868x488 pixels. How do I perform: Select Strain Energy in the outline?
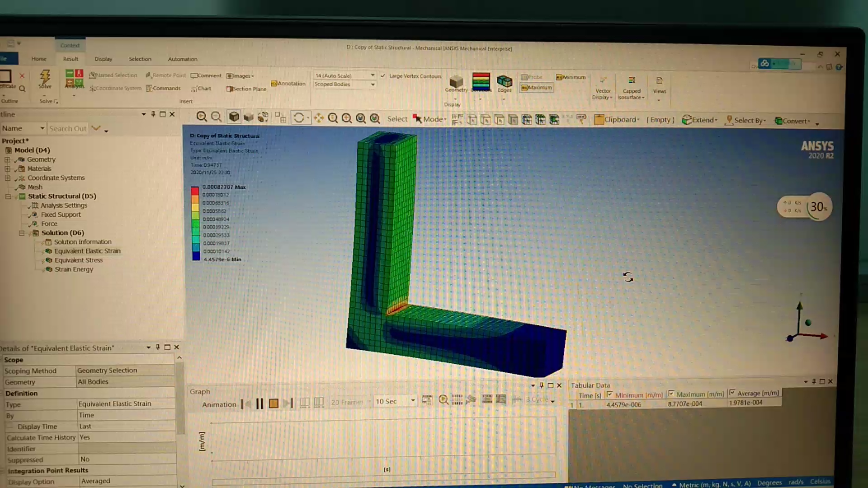click(x=73, y=269)
